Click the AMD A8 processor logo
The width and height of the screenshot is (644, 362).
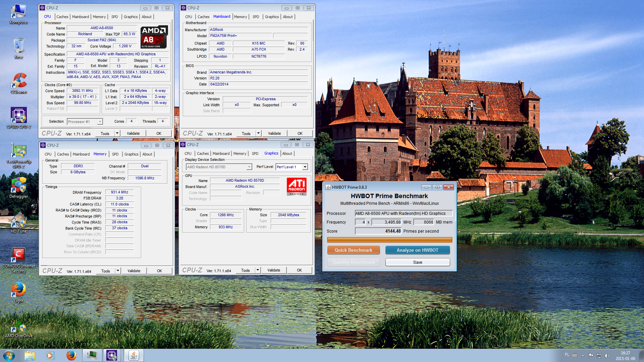point(154,37)
